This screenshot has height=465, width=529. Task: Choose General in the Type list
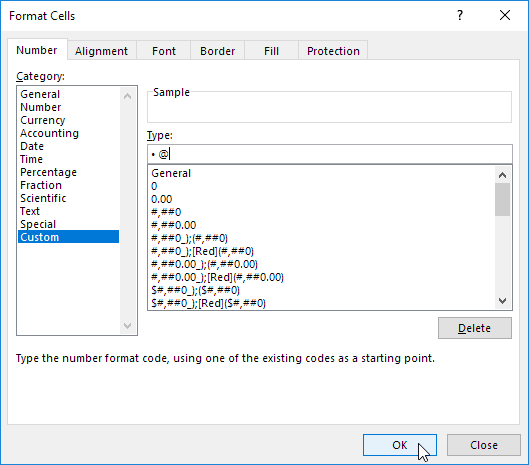322,173
